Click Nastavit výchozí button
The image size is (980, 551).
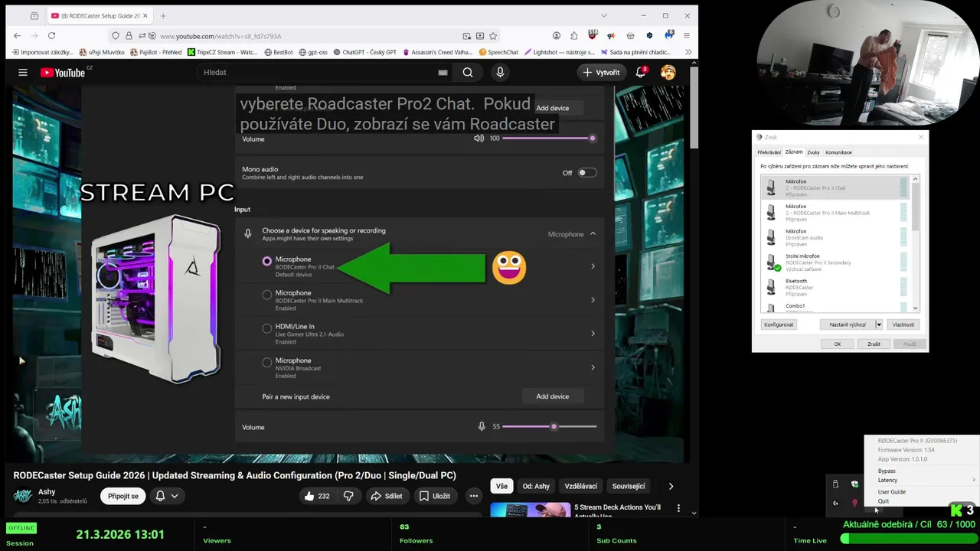(x=848, y=324)
